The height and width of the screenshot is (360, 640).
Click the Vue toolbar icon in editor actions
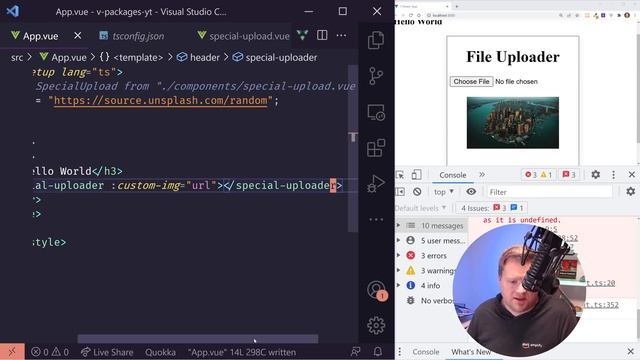pos(302,36)
